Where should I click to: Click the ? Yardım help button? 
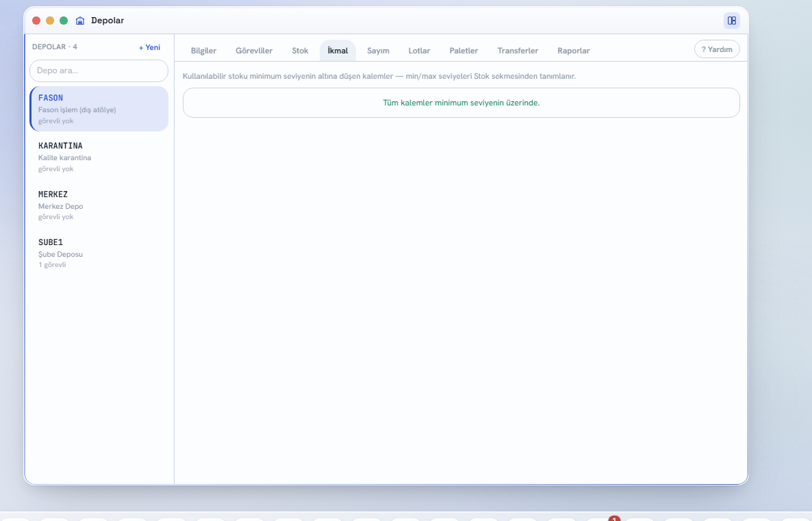pyautogui.click(x=717, y=49)
